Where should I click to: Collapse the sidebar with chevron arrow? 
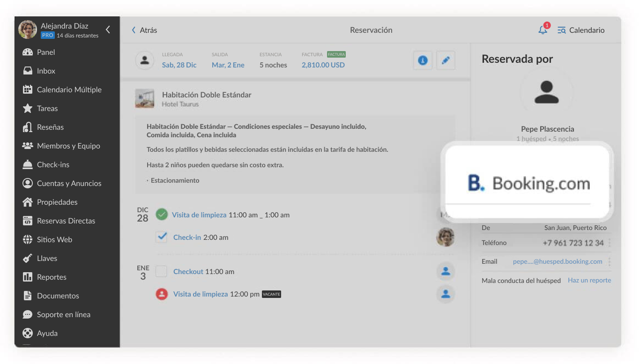tap(108, 30)
